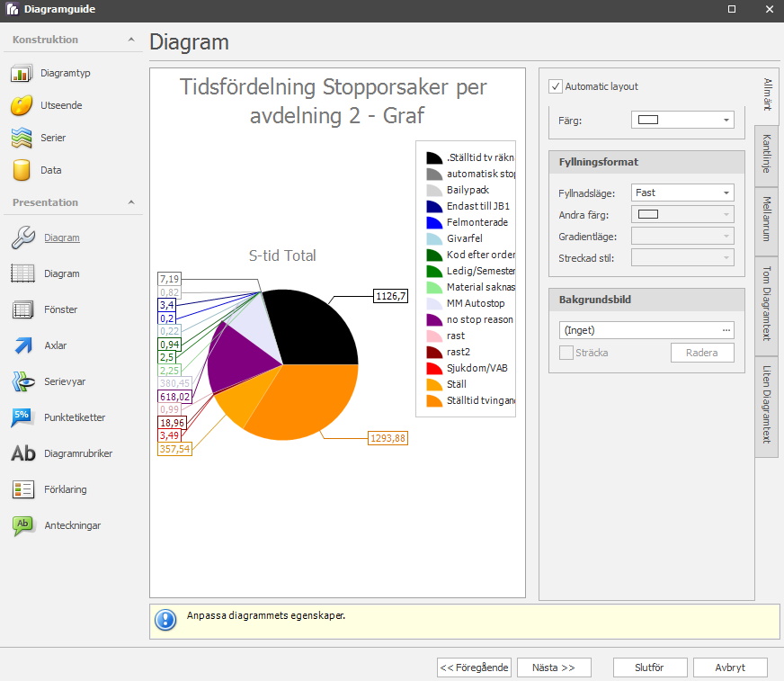Image resolution: width=784 pixels, height=681 pixels.
Task: Click green Ledig/Semester legend marker
Action: (x=434, y=271)
